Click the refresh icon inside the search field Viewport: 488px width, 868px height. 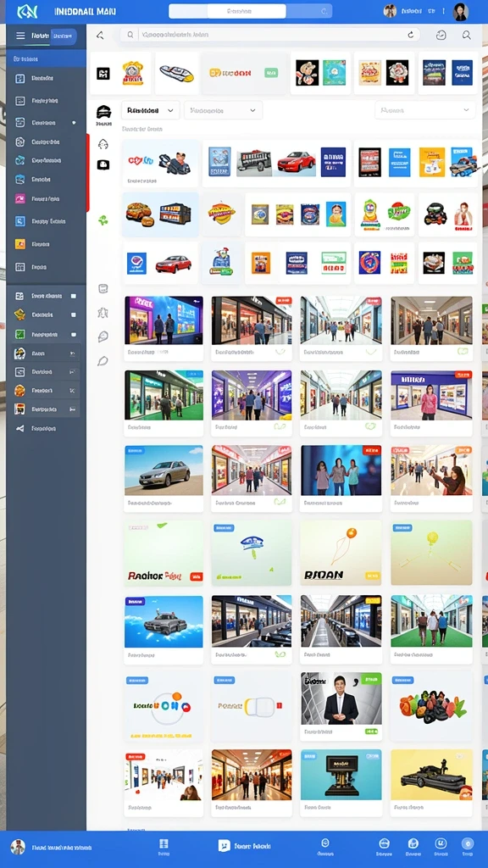[411, 35]
